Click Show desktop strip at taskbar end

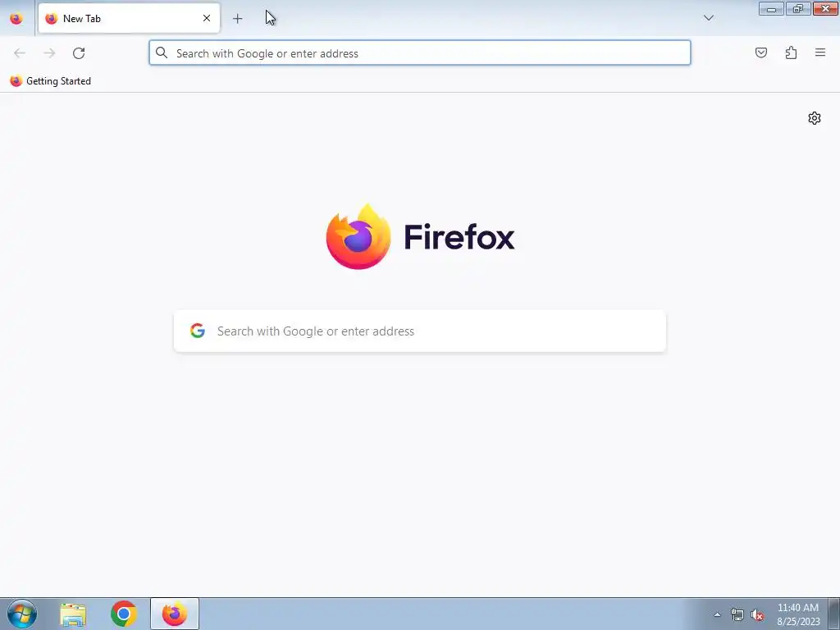click(834, 614)
